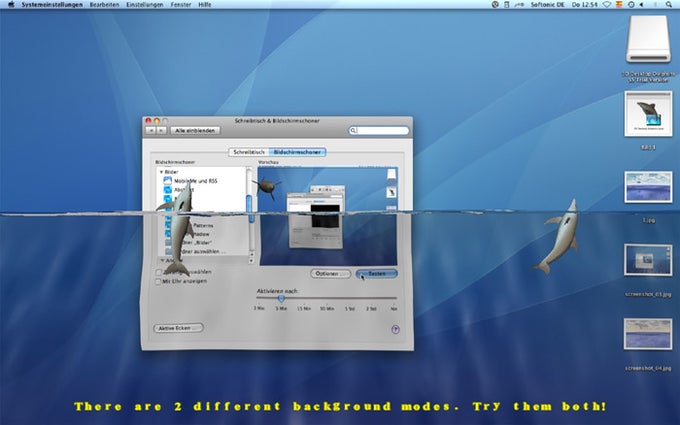Viewport: 680px width, 425px height.
Task: Click the MobileMe und RSS cloud icon
Action: (167, 180)
